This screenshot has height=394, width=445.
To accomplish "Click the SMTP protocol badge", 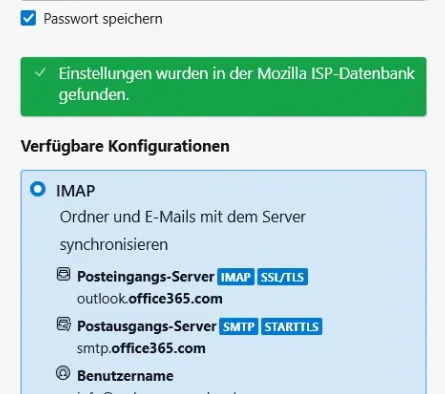I will 238,327.
